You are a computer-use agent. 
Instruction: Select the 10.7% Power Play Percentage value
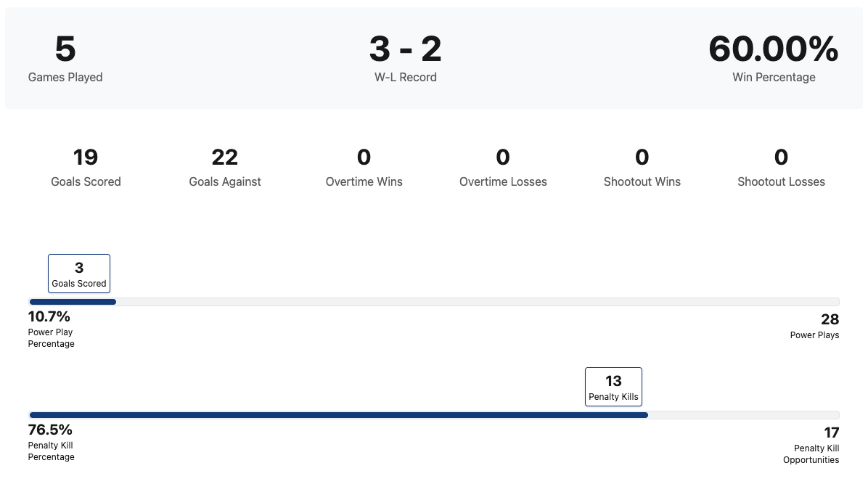tap(49, 317)
